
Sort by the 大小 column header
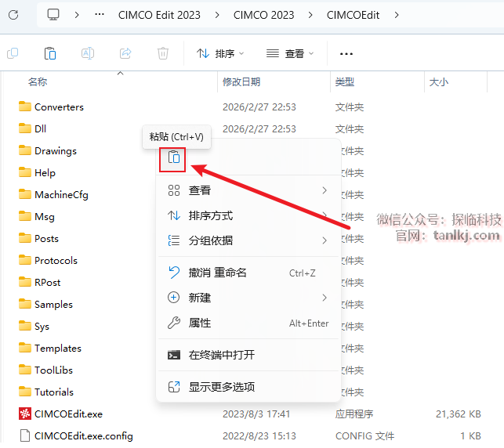click(x=439, y=82)
